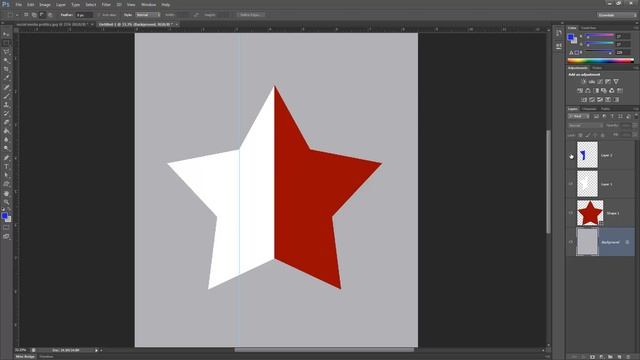The height and width of the screenshot is (360, 640).
Task: Open the Style dropdown in options bar
Action: point(147,15)
